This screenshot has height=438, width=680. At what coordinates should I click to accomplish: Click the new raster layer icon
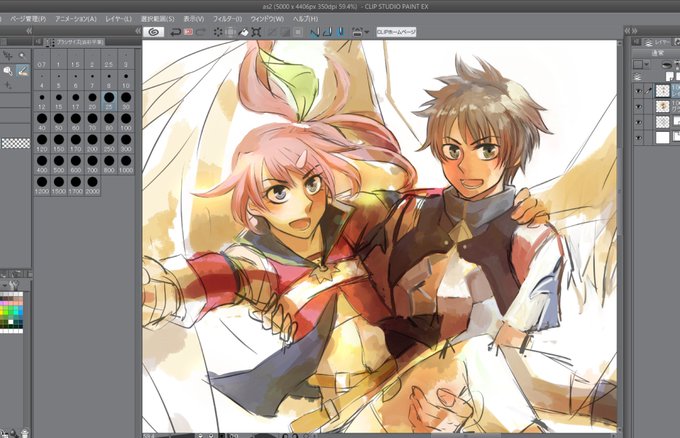(670, 77)
